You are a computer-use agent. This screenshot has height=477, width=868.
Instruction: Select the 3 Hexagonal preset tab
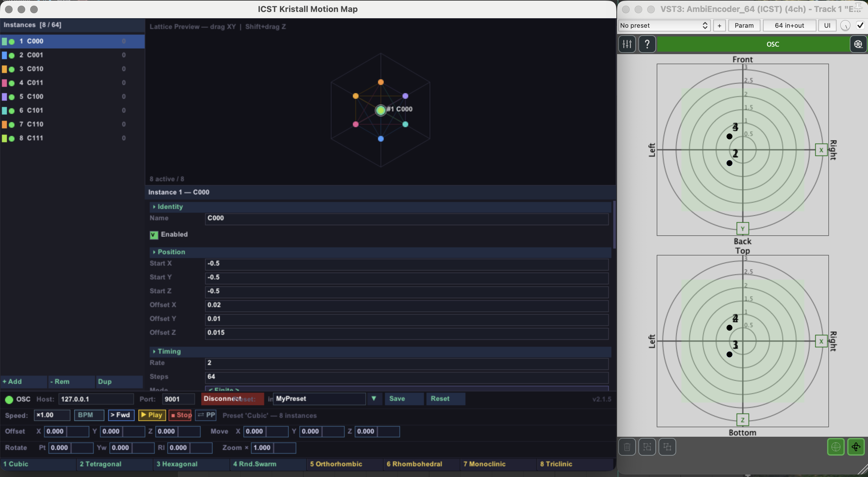(192, 464)
